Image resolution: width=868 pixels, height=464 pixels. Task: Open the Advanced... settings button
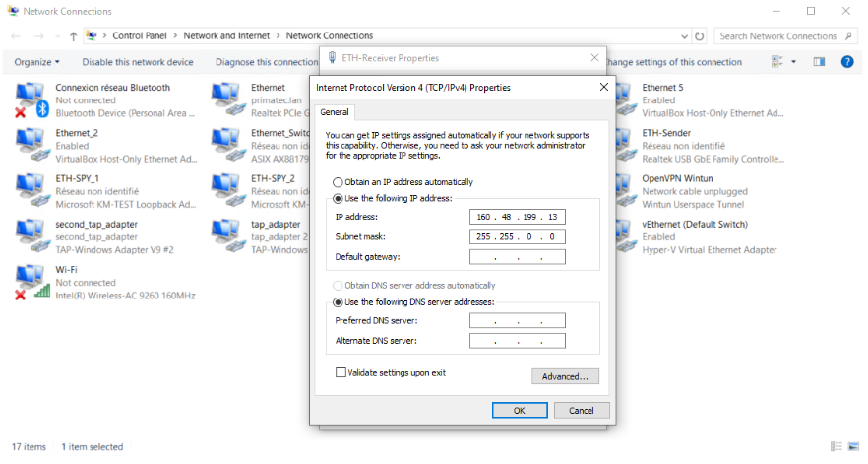tap(565, 376)
